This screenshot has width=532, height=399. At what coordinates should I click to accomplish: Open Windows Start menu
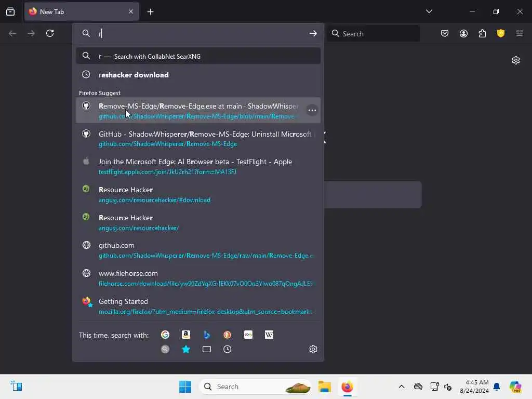185,387
